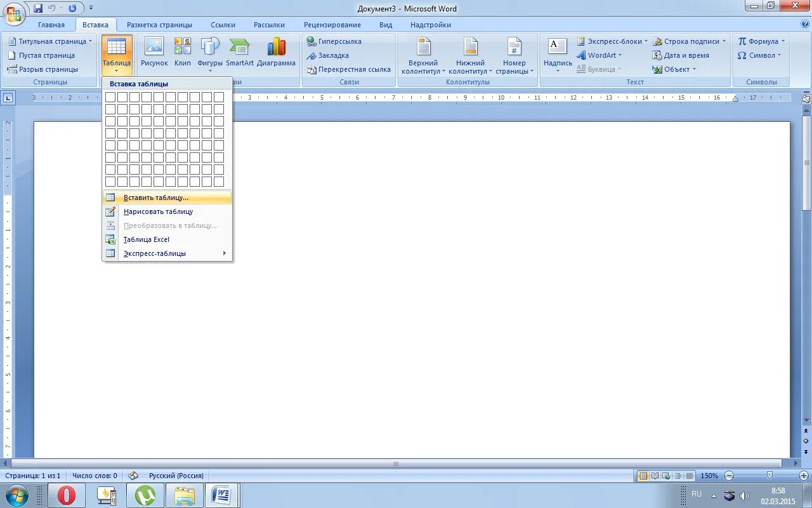Open the Объект object dropdown
The height and width of the screenshot is (508, 812).
click(674, 69)
